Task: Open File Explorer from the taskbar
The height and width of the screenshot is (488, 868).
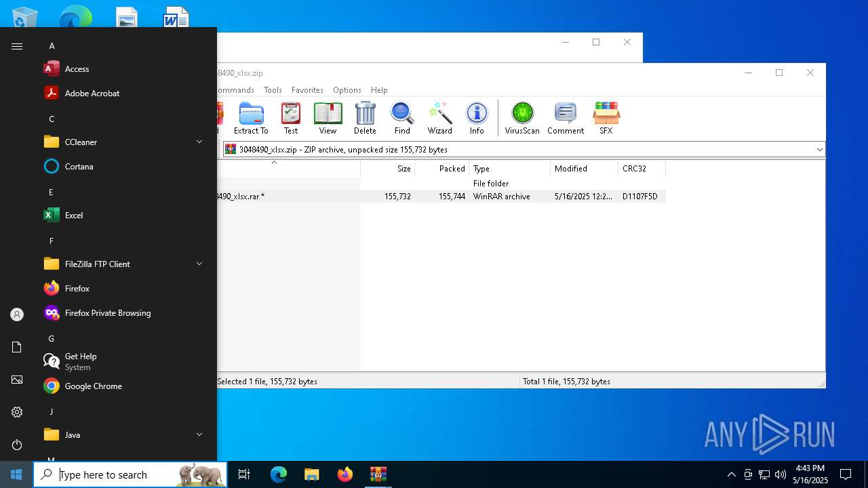Action: [311, 474]
